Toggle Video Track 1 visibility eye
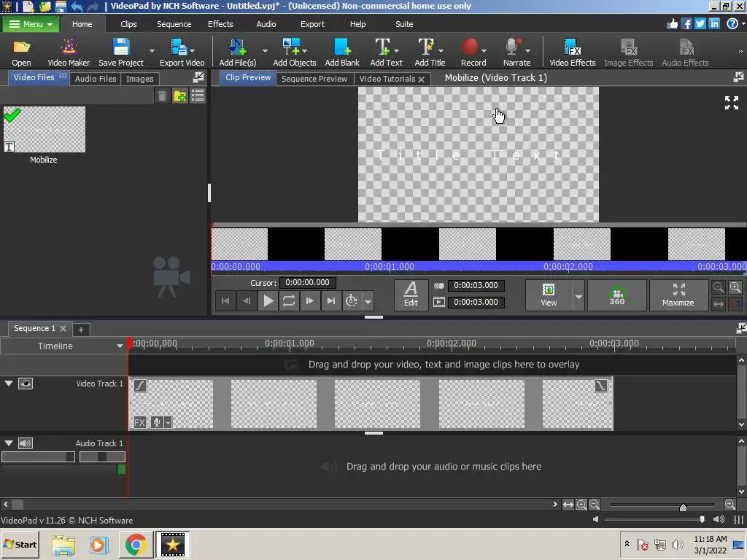Image resolution: width=747 pixels, height=560 pixels. 26,384
